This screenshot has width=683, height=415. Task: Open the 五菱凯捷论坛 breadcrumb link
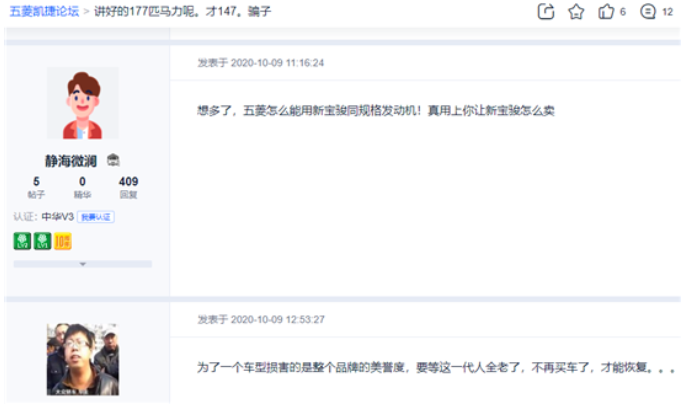[x=43, y=12]
